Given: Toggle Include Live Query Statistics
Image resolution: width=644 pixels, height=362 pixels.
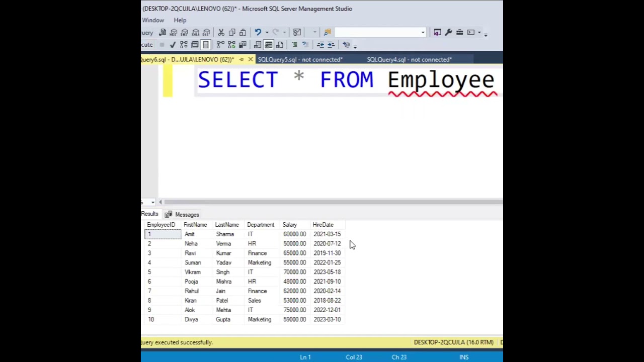Looking at the screenshot, I should pos(231,45).
